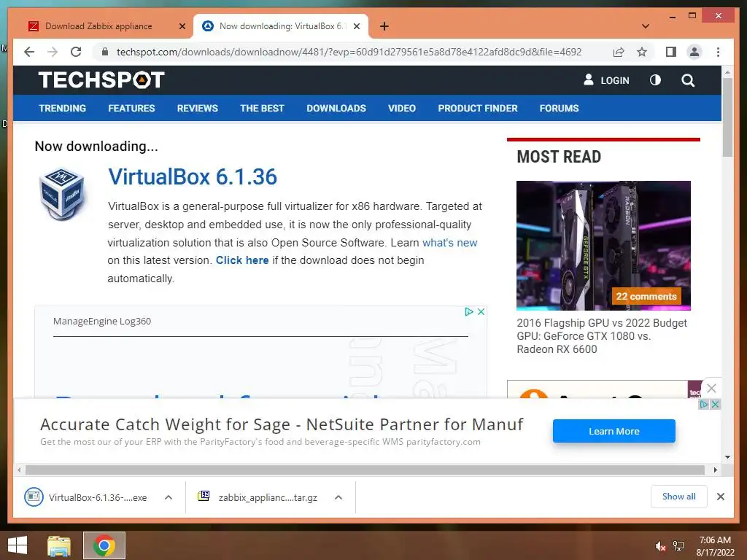The image size is (747, 560).
Task: Close the Now downloading VirtualBox tab
Action: click(x=356, y=26)
